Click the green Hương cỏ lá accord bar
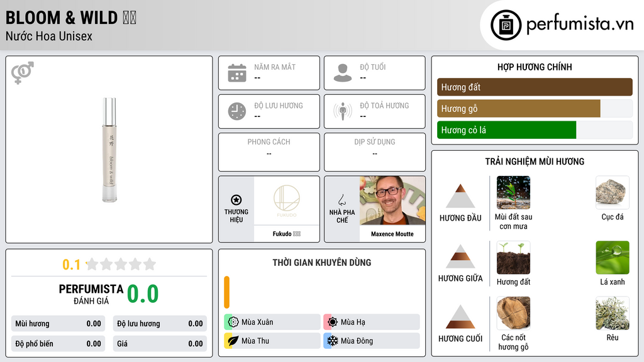644x362 pixels. [x=506, y=129]
